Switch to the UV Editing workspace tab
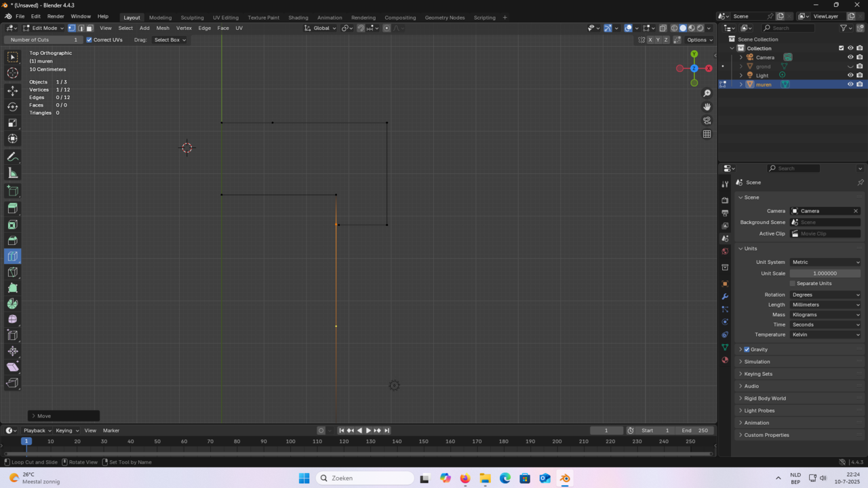 pos(225,18)
